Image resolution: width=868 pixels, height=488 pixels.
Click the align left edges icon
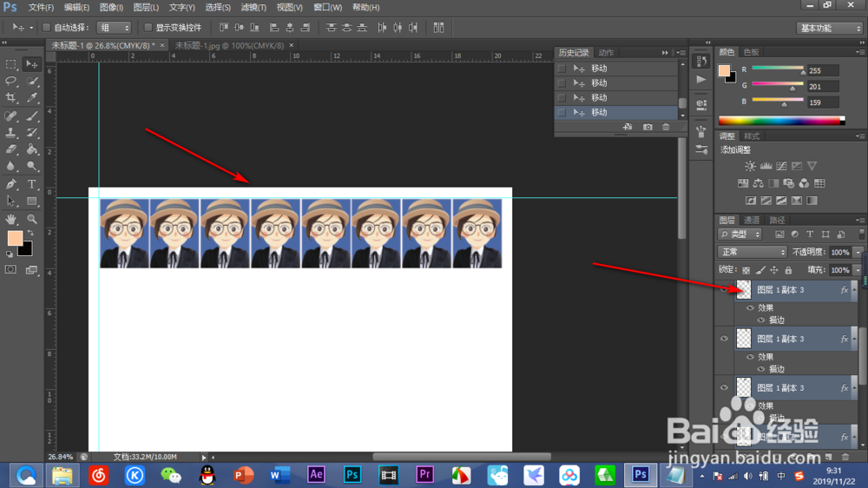coord(274,27)
